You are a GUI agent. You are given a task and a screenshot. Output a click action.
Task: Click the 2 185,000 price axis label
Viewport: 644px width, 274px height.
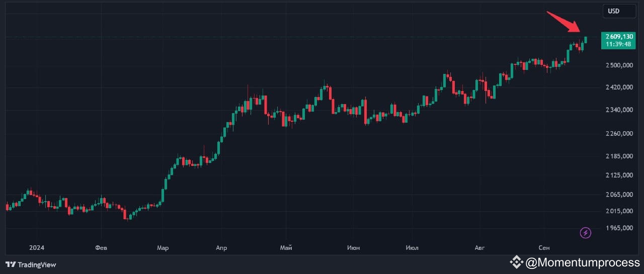(619, 156)
